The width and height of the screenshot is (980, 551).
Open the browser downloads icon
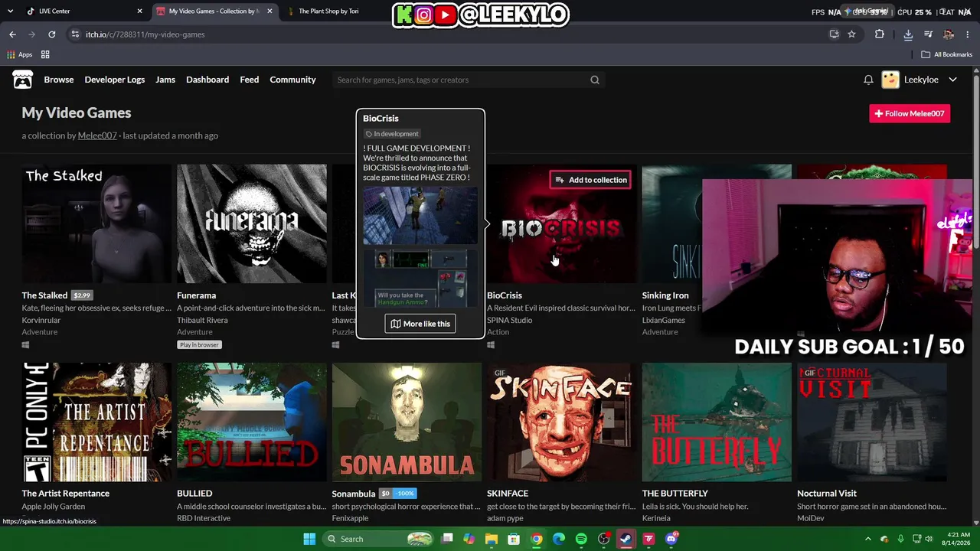[908, 34]
